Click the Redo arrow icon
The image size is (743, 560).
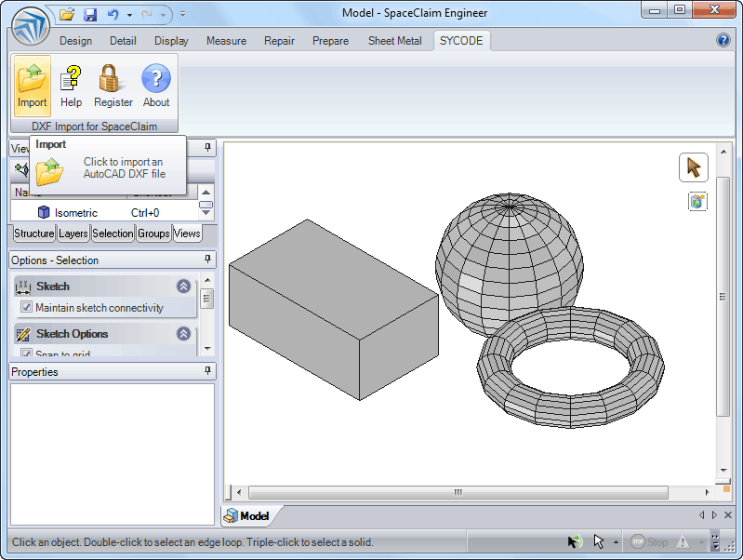147,15
